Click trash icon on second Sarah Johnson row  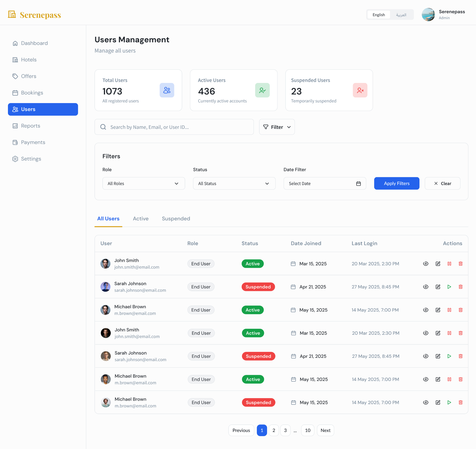pyautogui.click(x=461, y=356)
